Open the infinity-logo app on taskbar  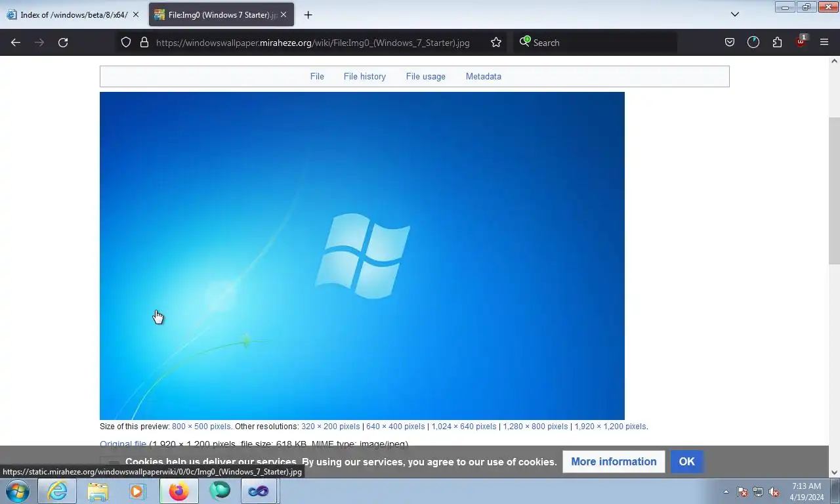pos(259,491)
